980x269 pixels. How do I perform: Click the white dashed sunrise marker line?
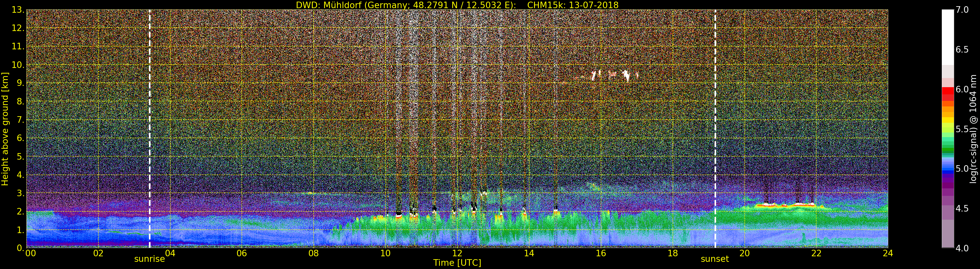[x=150, y=129]
